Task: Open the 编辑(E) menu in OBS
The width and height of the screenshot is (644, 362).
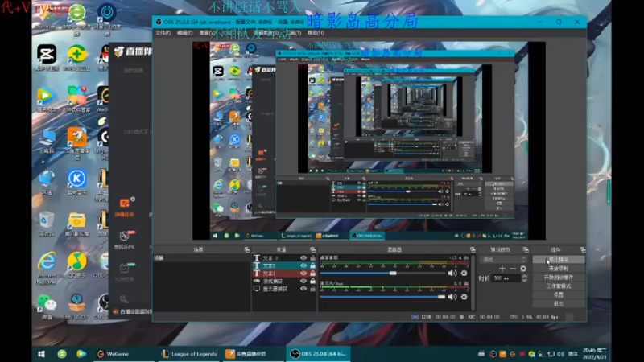Action: (x=184, y=33)
